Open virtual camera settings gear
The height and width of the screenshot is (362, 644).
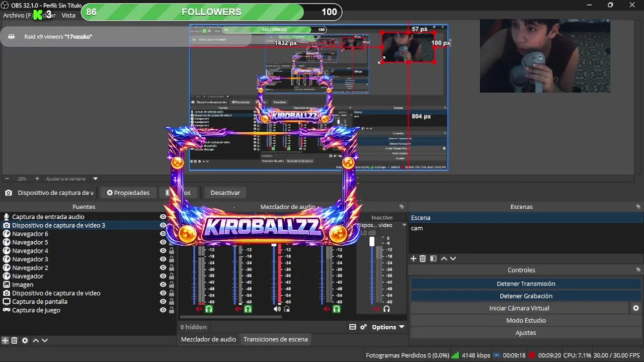tap(636, 308)
